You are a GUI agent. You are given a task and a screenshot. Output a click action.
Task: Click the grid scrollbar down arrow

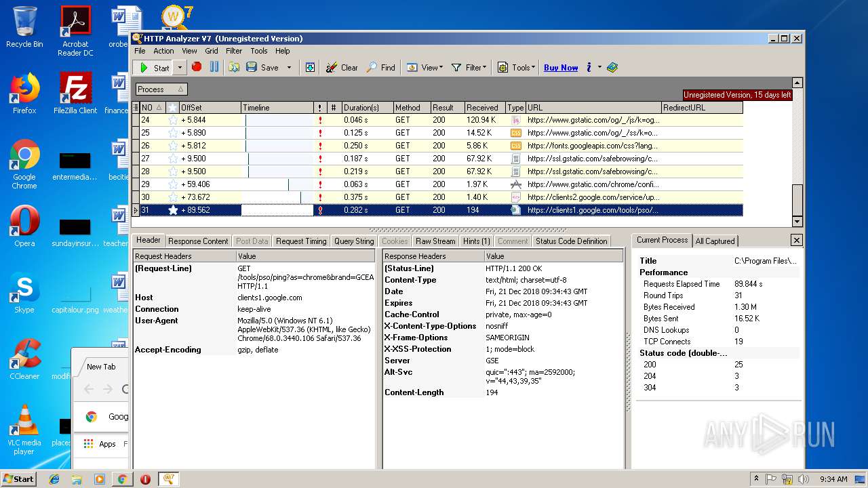click(797, 222)
